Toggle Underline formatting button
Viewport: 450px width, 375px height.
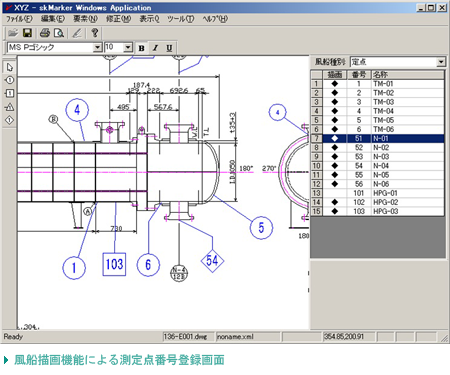point(169,48)
